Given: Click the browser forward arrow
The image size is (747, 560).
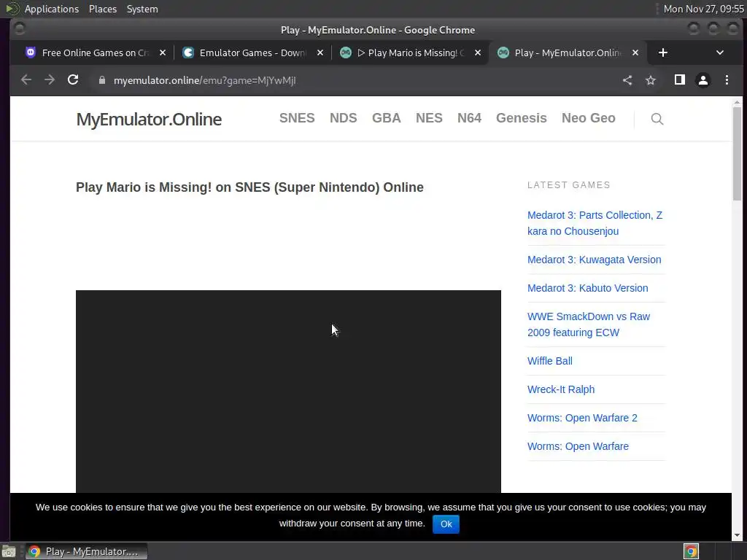Looking at the screenshot, I should (x=50, y=80).
